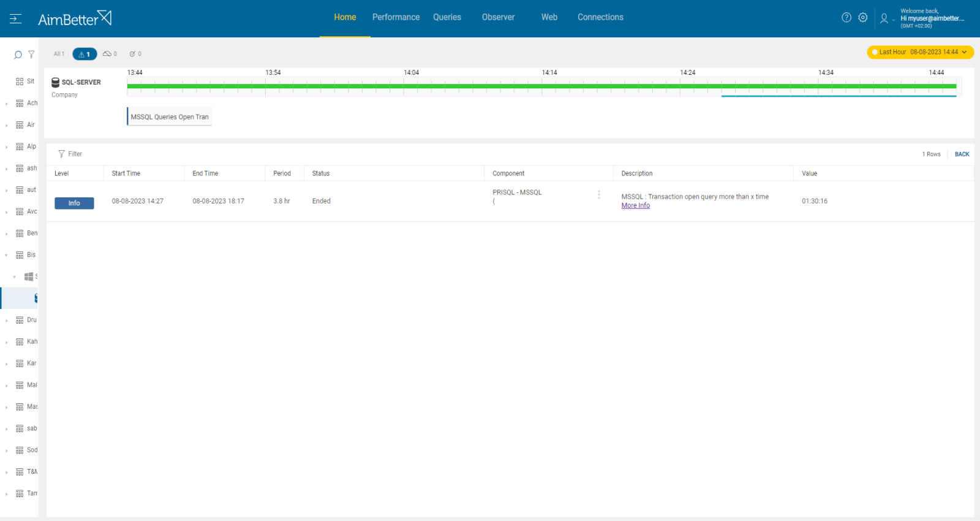Select the Dru company icon
This screenshot has height=521, width=980.
click(x=20, y=320)
